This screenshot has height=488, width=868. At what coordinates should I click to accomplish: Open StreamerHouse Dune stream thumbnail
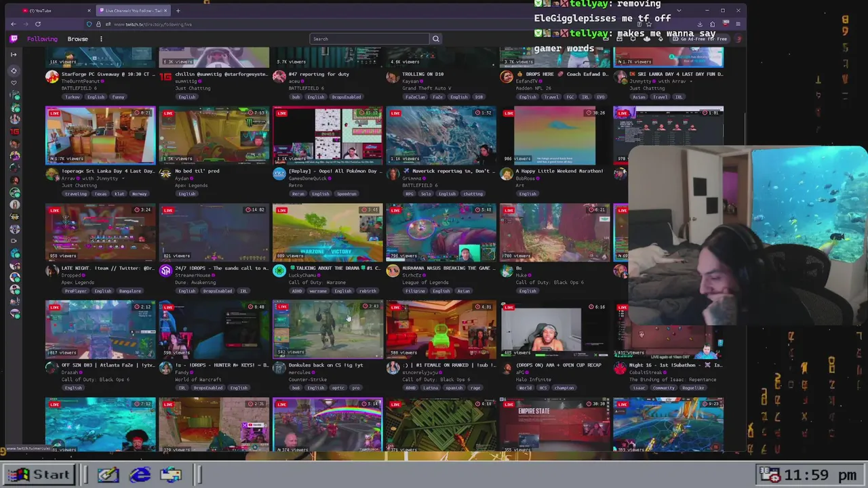click(x=214, y=232)
